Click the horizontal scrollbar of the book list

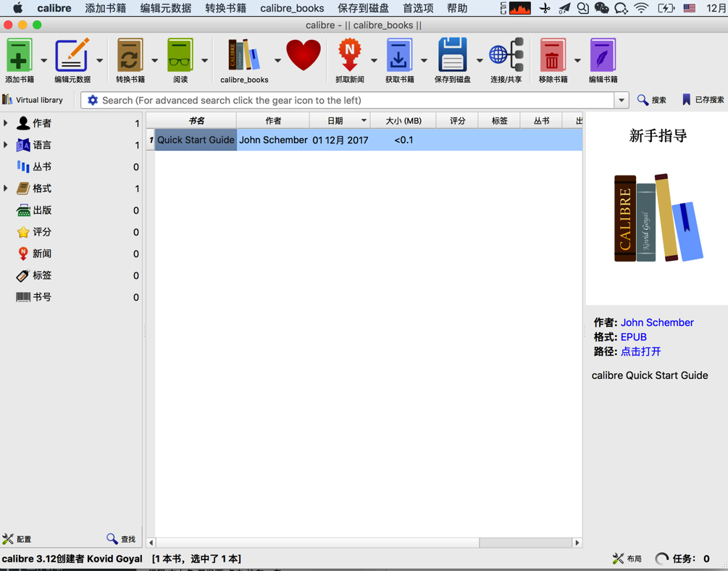(x=317, y=542)
